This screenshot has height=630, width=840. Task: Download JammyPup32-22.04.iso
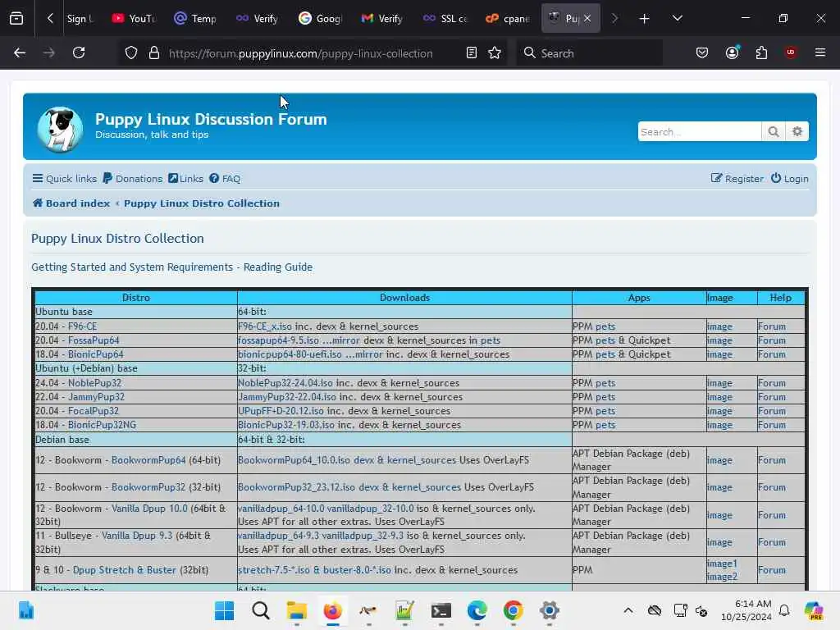pos(287,397)
